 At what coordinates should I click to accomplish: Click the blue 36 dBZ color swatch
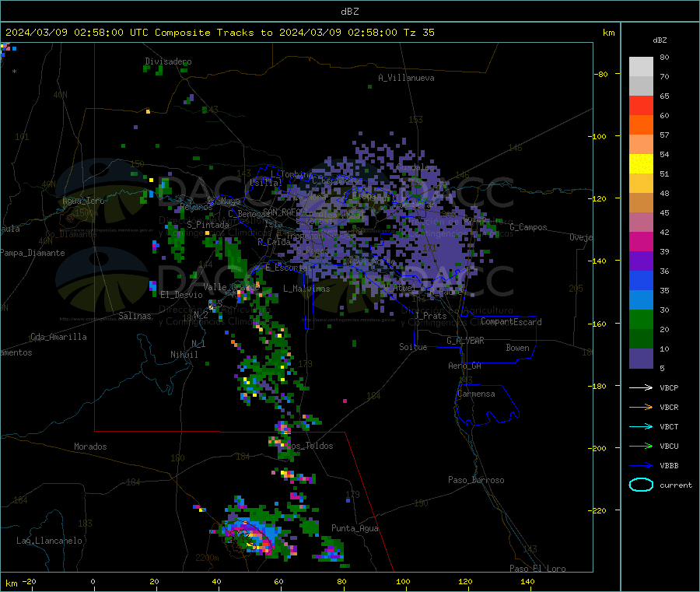(641, 280)
